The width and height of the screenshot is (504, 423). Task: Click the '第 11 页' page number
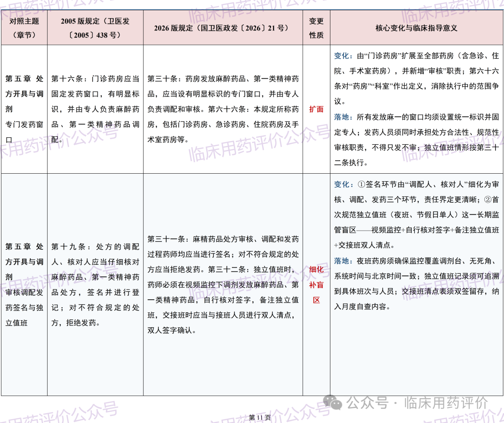(x=260, y=417)
